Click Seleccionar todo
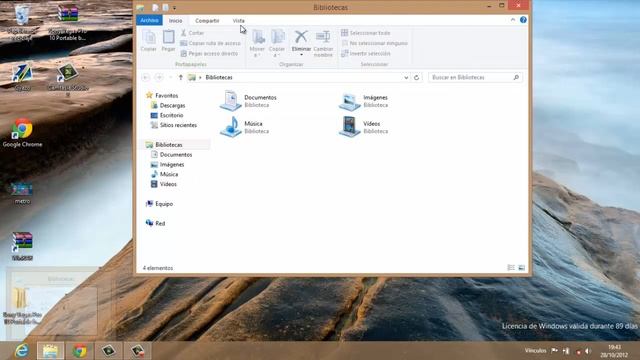 (366, 33)
